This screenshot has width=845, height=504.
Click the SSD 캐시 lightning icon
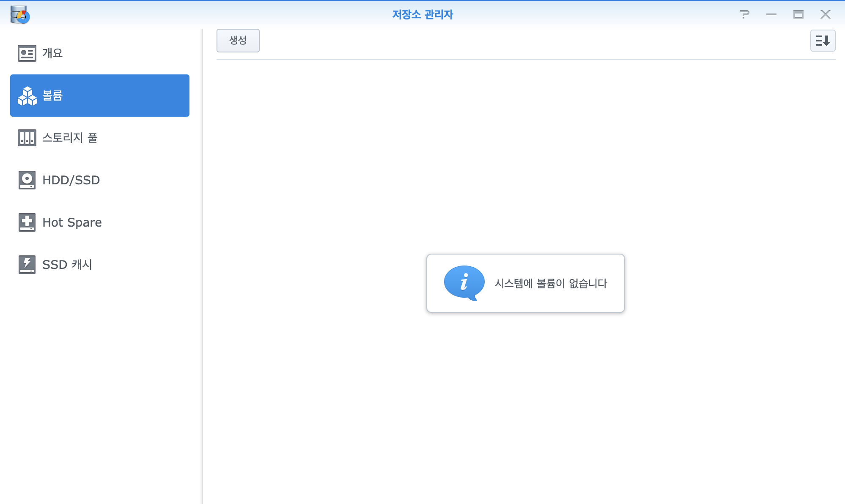[27, 265]
